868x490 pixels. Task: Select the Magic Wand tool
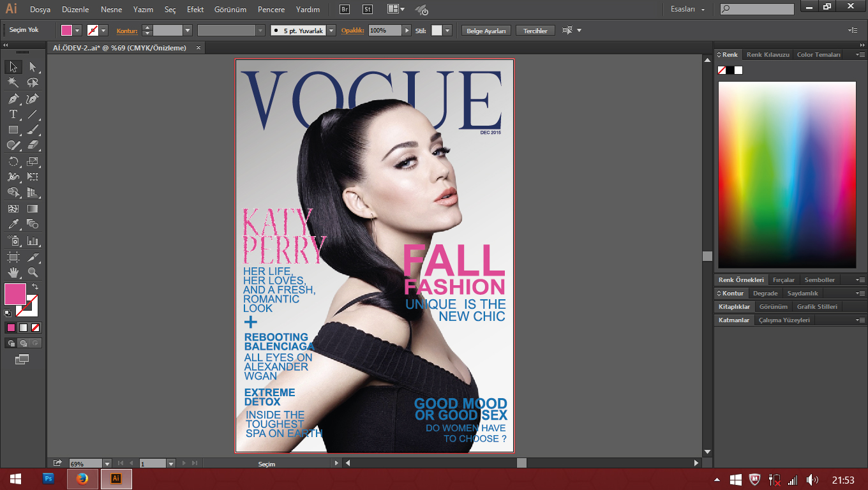click(x=13, y=82)
